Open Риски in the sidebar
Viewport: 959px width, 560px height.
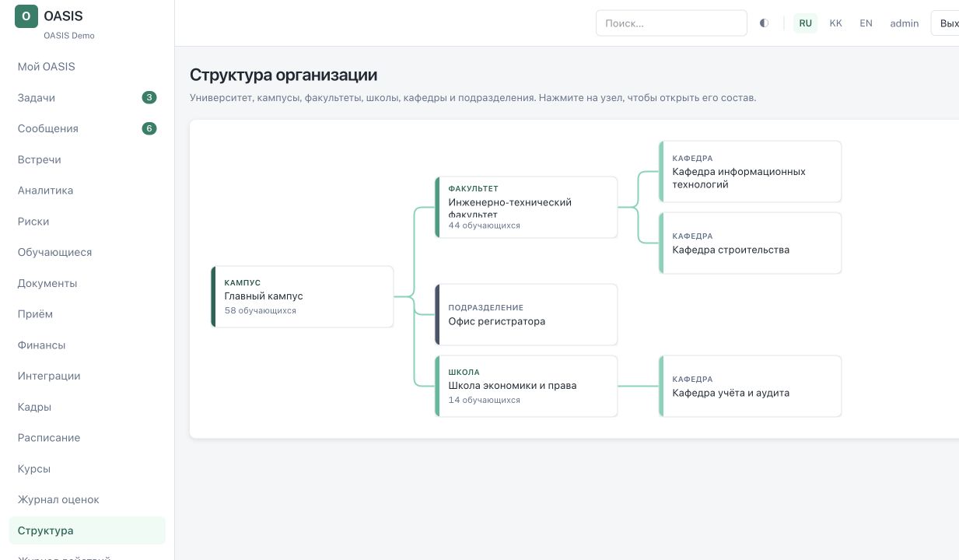(87, 222)
